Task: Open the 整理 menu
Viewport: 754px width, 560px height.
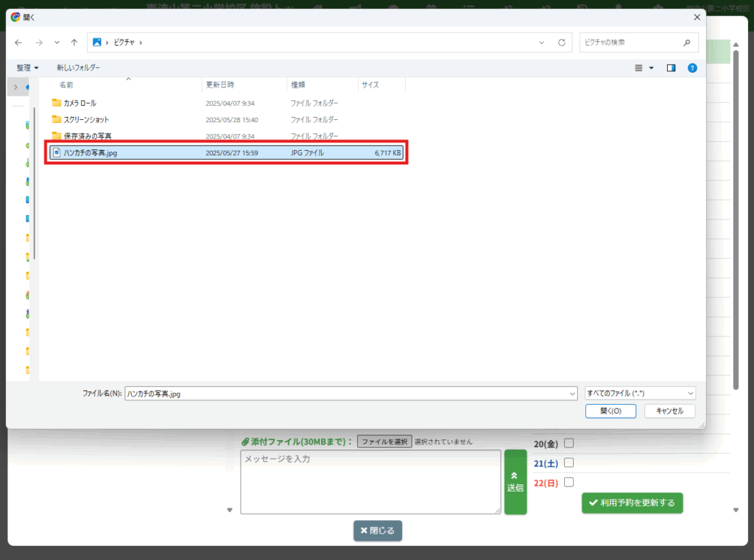Action: 28,68
